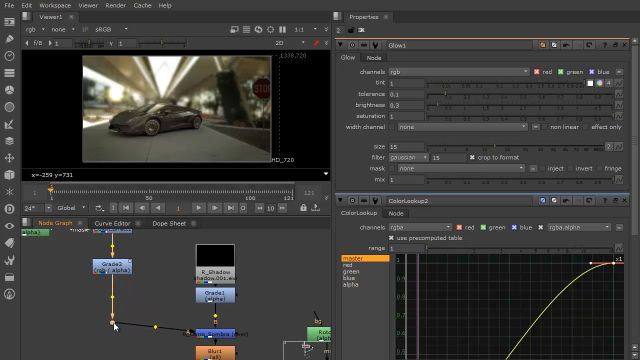Uncheck crop to format in Glow1
Screen dimensions: 640x360
point(472,157)
